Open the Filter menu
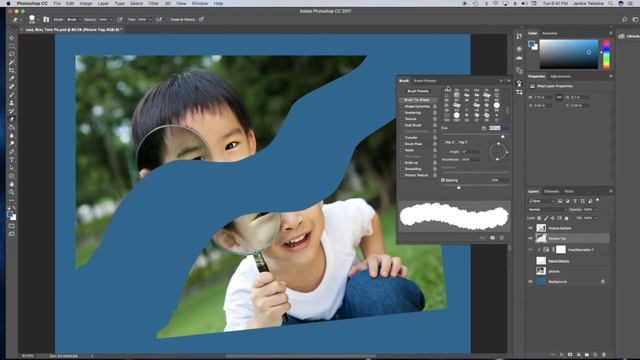This screenshot has width=640, height=360. [153, 3]
